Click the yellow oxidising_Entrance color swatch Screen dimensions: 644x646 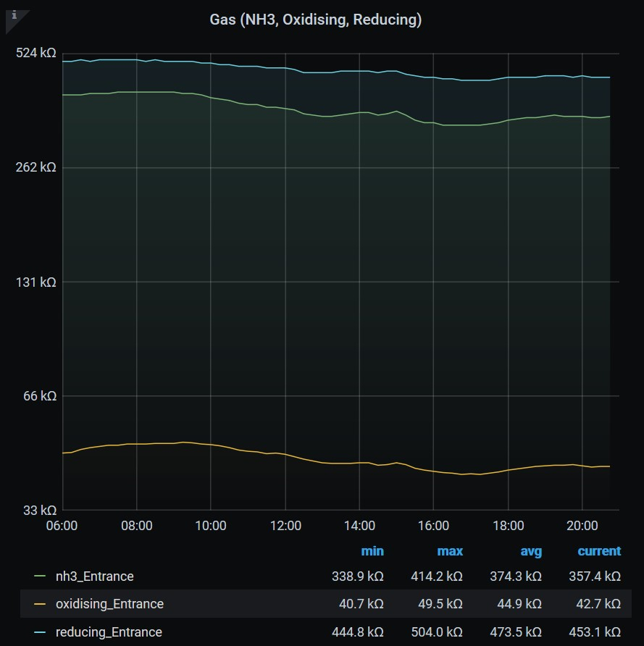pyautogui.click(x=41, y=604)
